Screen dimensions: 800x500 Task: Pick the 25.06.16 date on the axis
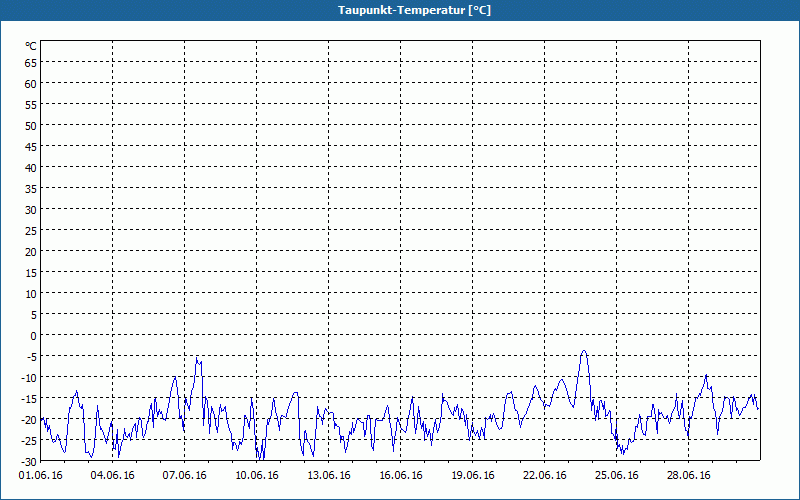coord(617,475)
